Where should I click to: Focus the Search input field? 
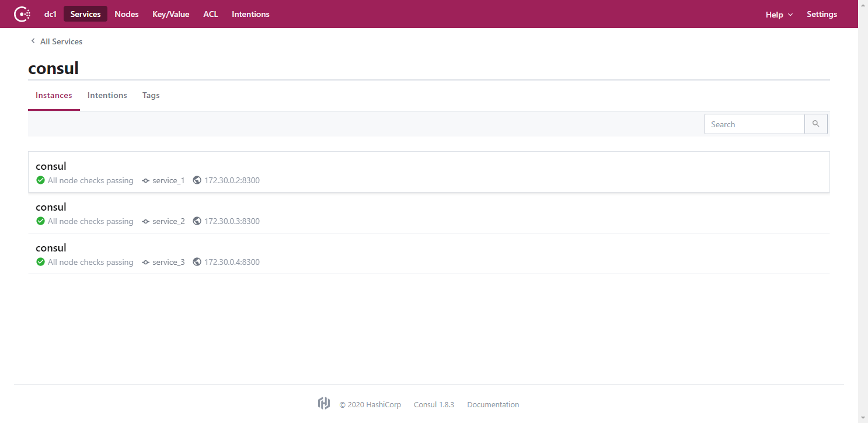(x=754, y=124)
